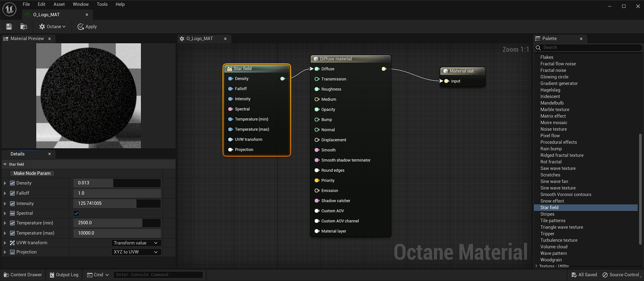Screen dimensions: 644x281
Task: Click the Output Log icon
Action: (52, 275)
